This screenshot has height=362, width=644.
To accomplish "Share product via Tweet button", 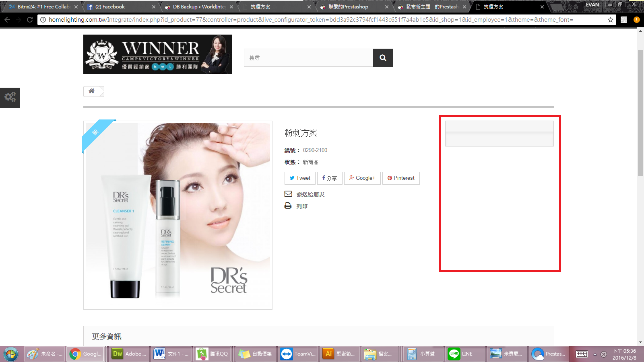I will point(300,178).
